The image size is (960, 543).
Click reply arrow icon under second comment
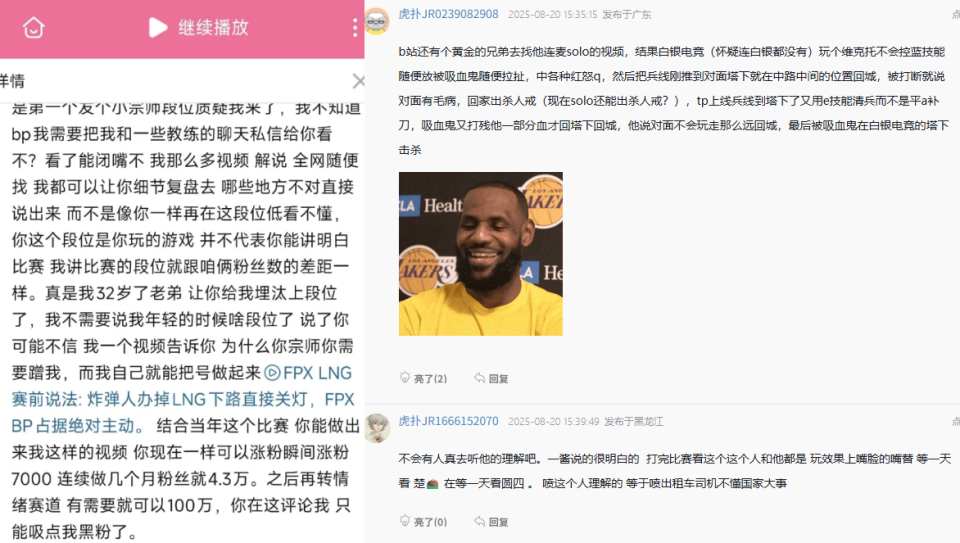coord(479,522)
